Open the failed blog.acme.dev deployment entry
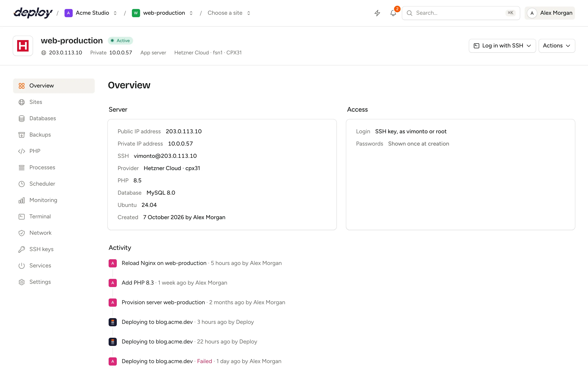The height and width of the screenshot is (368, 588). pos(157,361)
